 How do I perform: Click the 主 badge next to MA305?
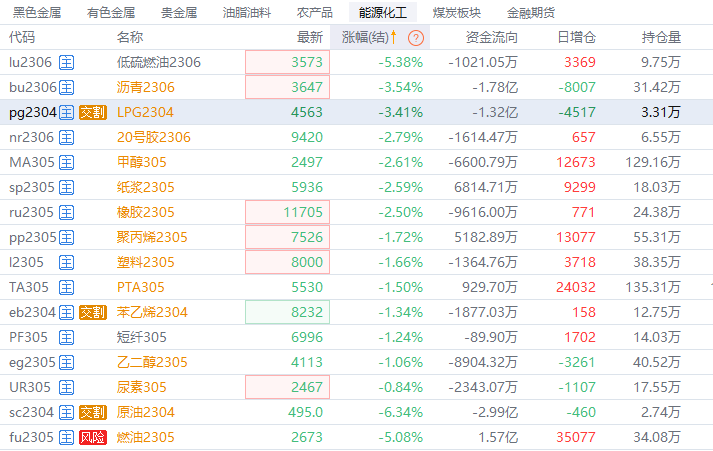[x=67, y=162]
